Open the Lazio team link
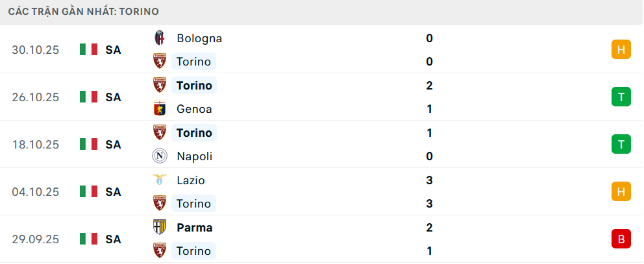 [190, 180]
